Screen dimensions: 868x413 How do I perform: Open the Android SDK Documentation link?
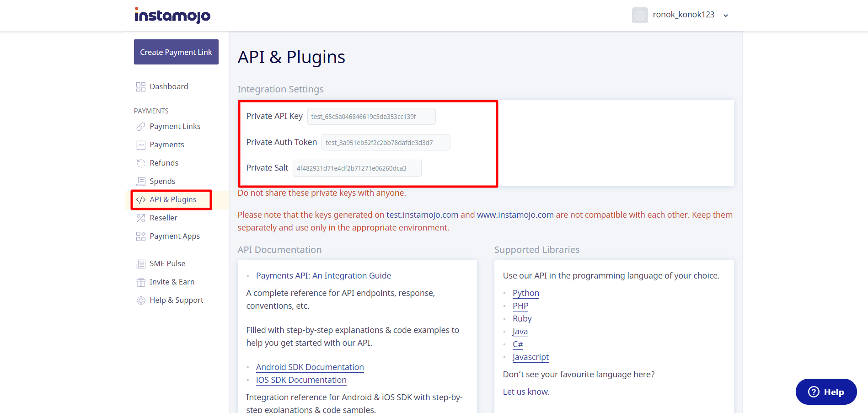coord(310,367)
